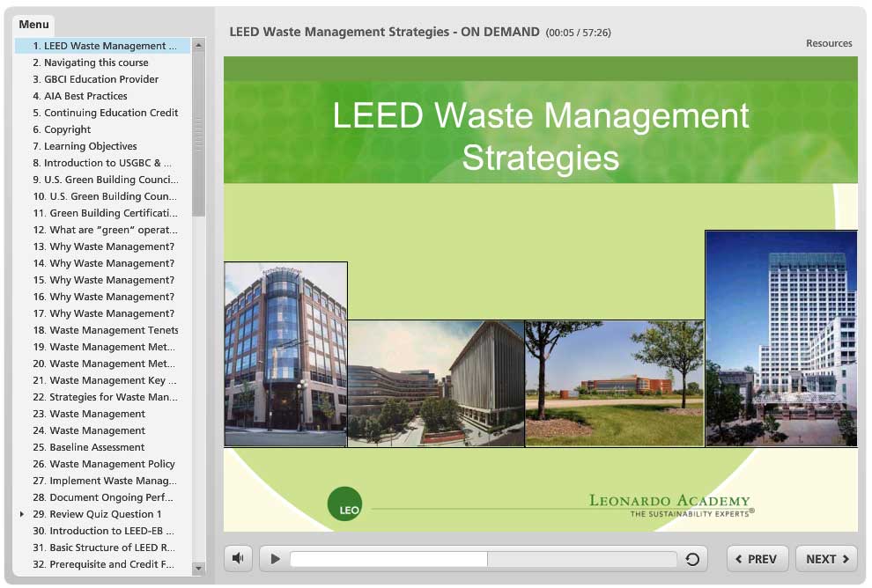Open slide 5 Continuing Education Credit

tap(102, 113)
